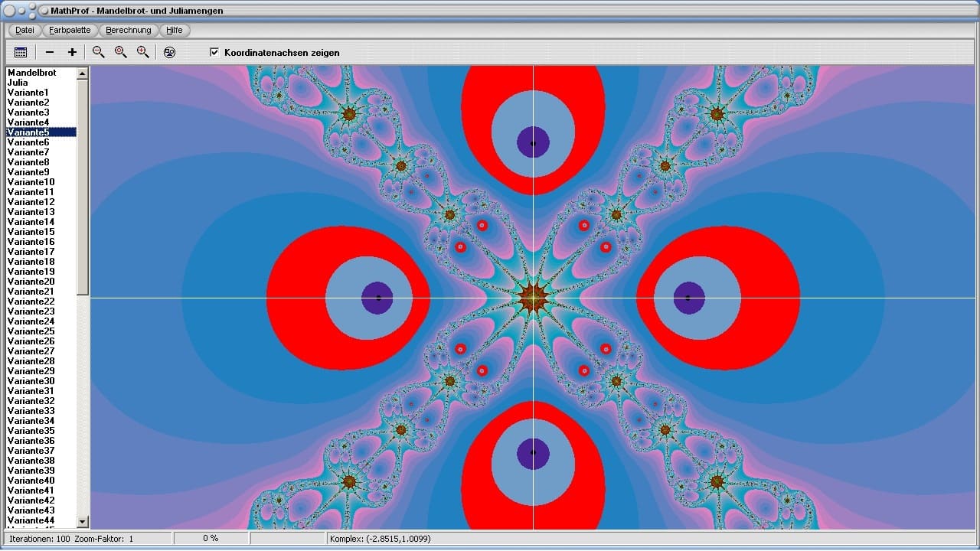Viewport: 980px width, 551px height.
Task: Select Variante11 in the list
Action: pos(31,192)
